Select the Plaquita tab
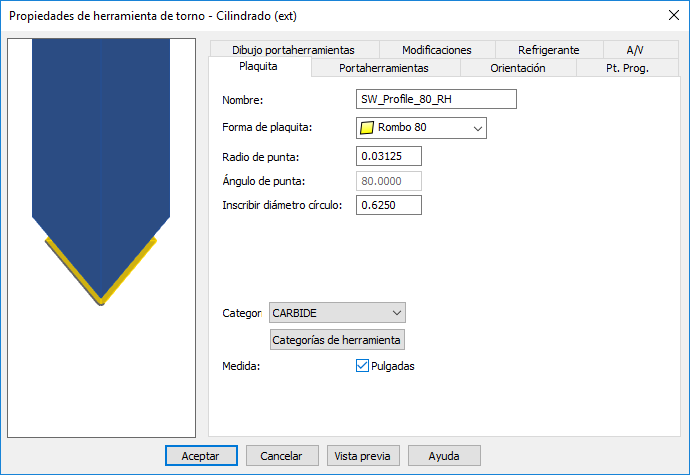Screen dimensions: 690x475 258,66
